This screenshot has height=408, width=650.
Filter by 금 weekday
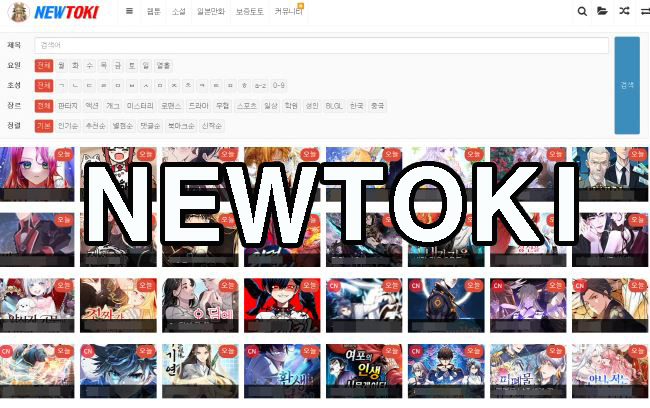point(118,65)
